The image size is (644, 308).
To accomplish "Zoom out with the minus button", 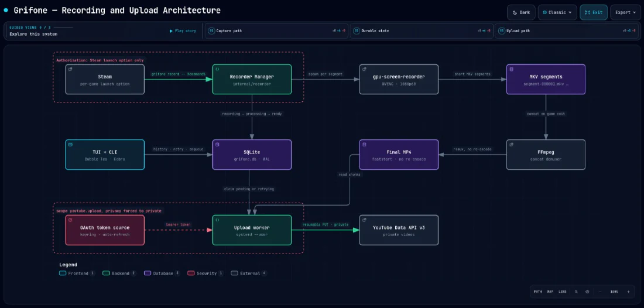I will (601, 292).
